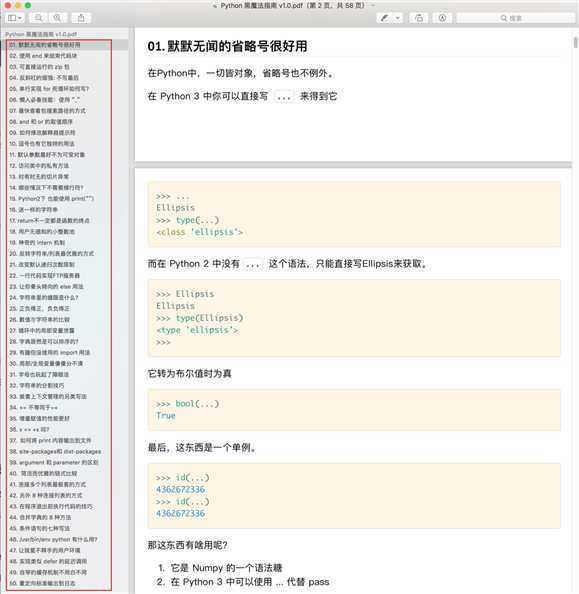Click the yellow minimize window button
The width and height of the screenshot is (579, 594).
pos(17,5)
